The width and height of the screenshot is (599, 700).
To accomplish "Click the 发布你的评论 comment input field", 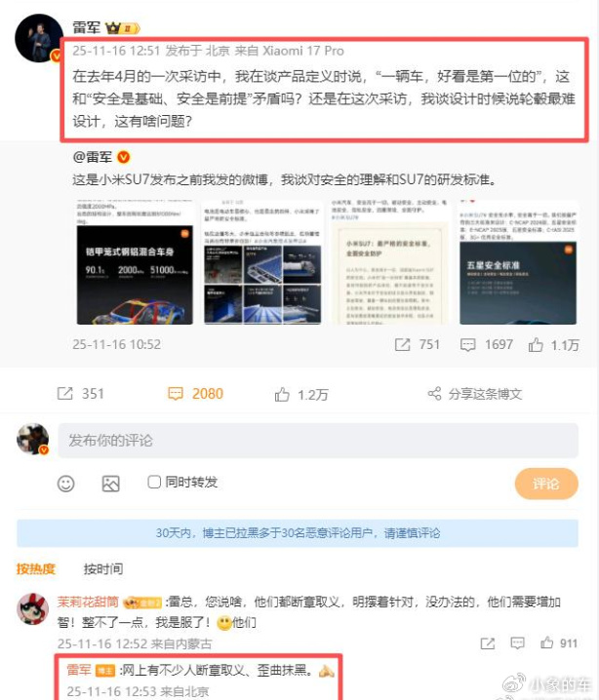I will [318, 441].
